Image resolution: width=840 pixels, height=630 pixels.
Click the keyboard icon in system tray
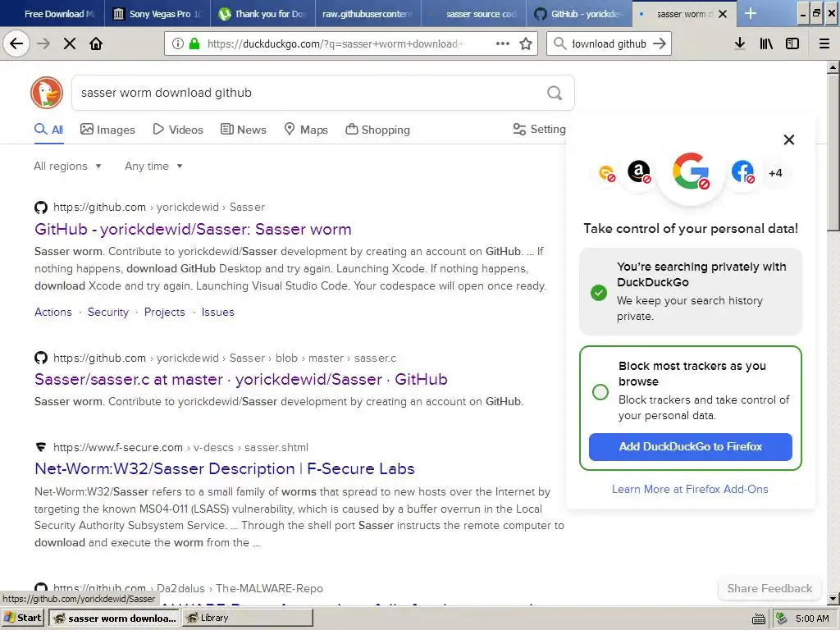coord(759,619)
